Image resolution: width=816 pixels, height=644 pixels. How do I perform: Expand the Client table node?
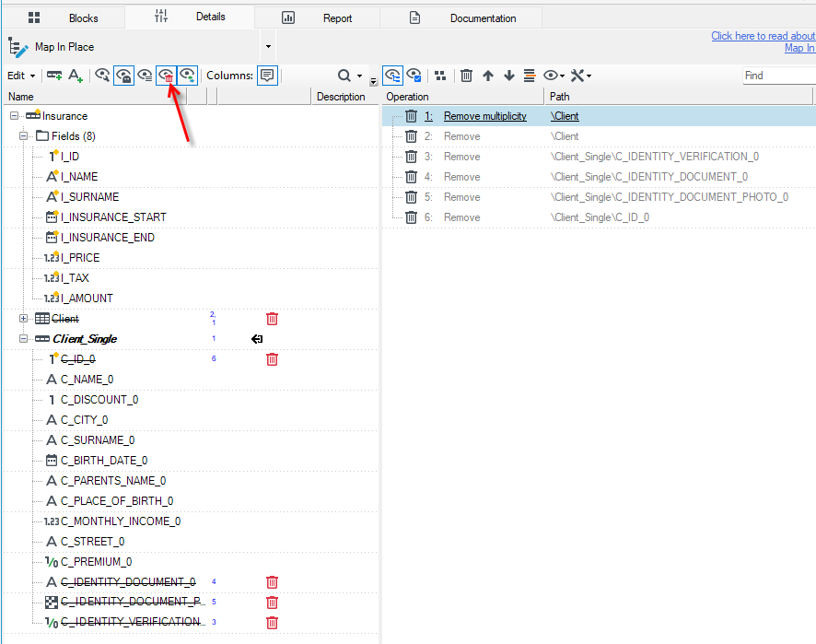[23, 318]
